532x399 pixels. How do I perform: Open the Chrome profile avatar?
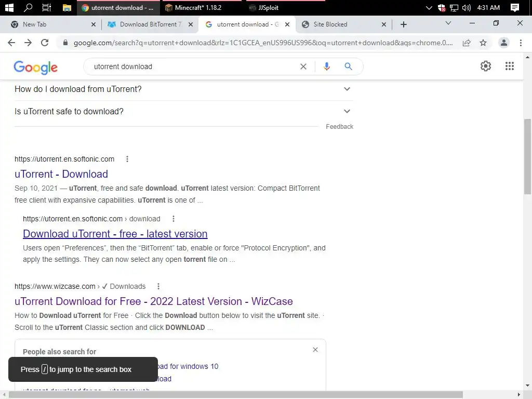(504, 43)
